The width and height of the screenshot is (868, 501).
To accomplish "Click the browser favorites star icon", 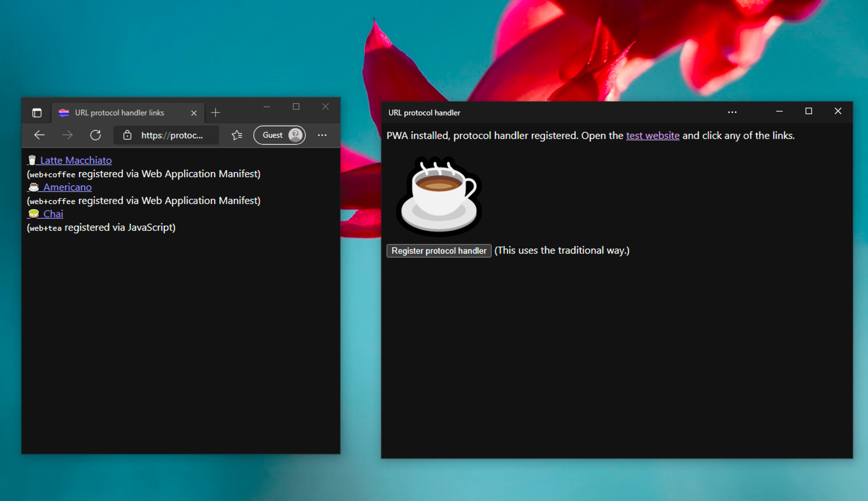I will pyautogui.click(x=237, y=135).
